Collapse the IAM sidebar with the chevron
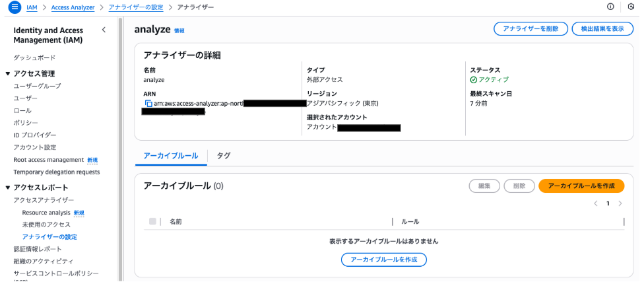The width and height of the screenshot is (644, 282). [104, 30]
